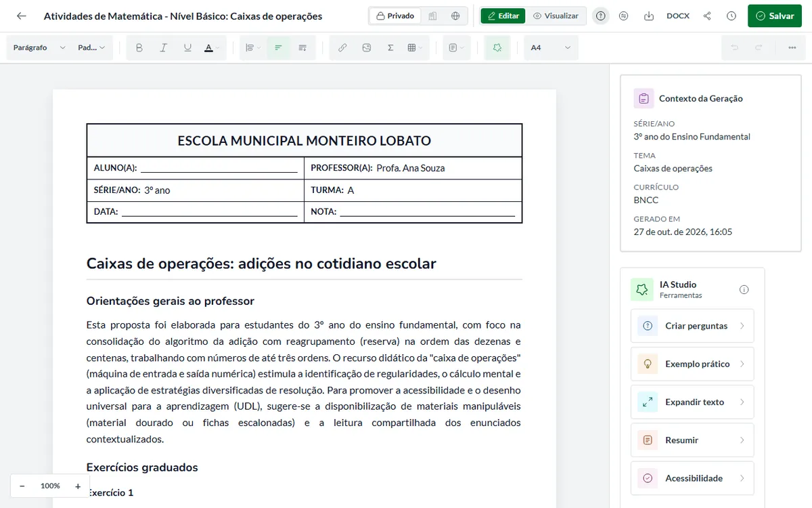
Task: Open the Parágrafo style dropdown
Action: point(39,47)
